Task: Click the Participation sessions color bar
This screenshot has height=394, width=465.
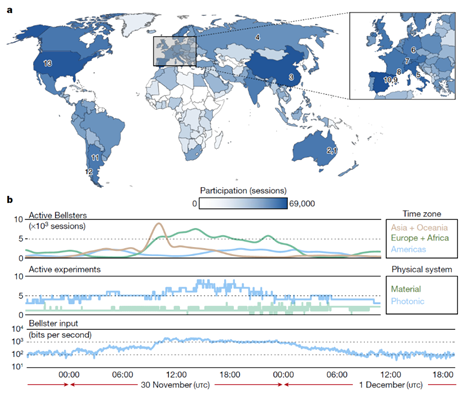Action: coord(243,203)
